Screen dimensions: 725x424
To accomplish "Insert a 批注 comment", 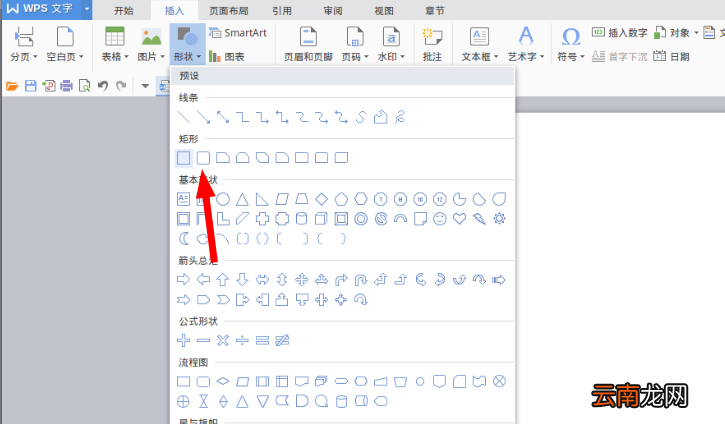I will pos(432,44).
